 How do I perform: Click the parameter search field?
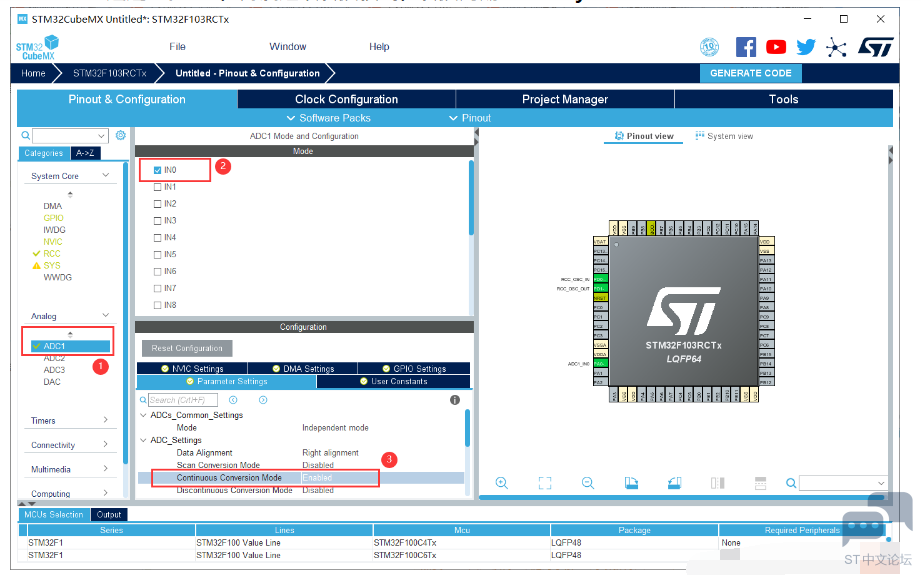coord(183,400)
